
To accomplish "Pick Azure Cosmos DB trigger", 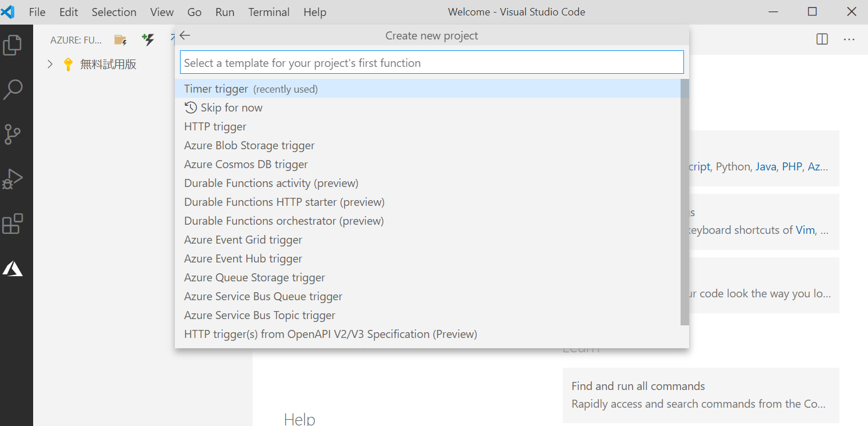I will coord(427,164).
